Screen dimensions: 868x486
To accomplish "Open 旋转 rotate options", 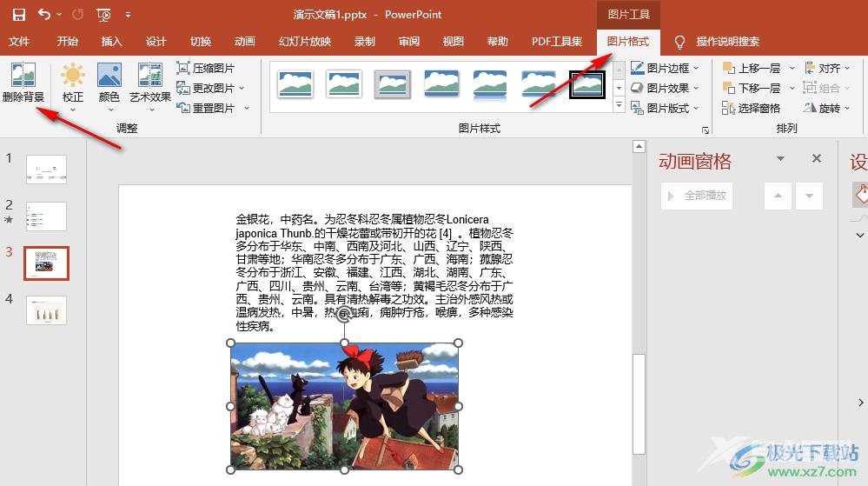I will click(827, 108).
